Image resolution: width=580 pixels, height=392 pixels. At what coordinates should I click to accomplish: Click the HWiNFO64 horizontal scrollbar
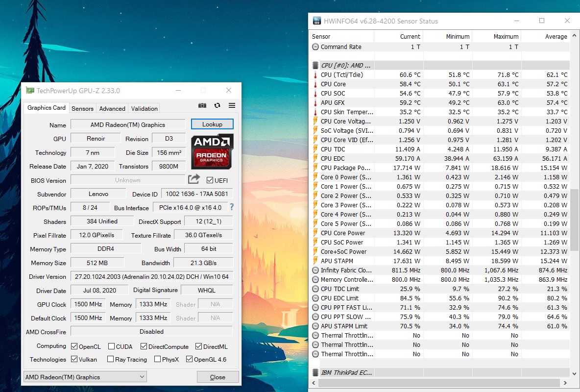(x=439, y=383)
